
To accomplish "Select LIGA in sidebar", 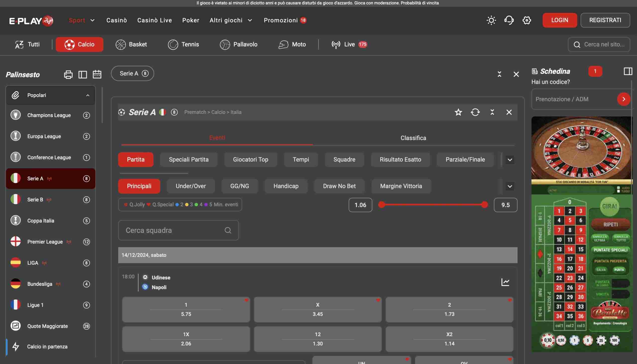I will tap(51, 263).
